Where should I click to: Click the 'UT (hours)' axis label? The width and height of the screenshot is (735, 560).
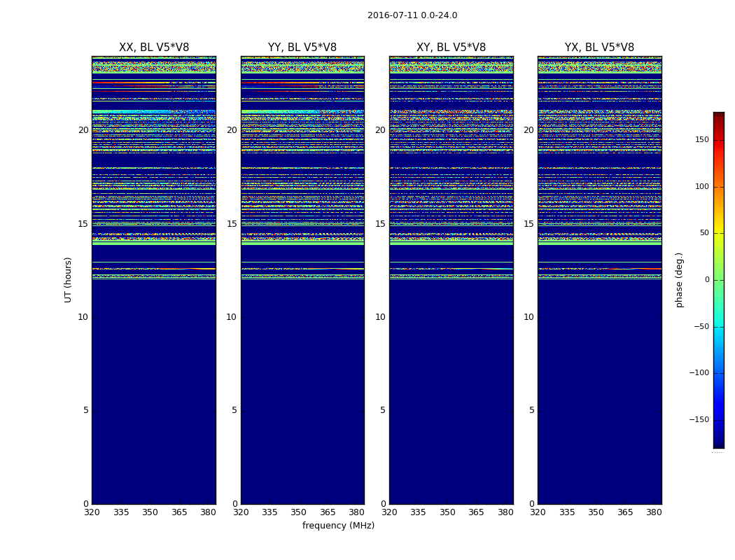click(x=68, y=280)
